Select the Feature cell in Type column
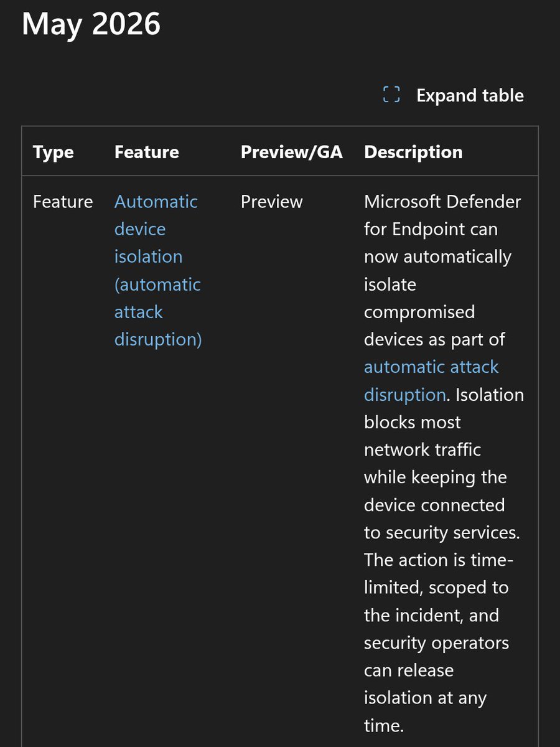 tap(63, 202)
